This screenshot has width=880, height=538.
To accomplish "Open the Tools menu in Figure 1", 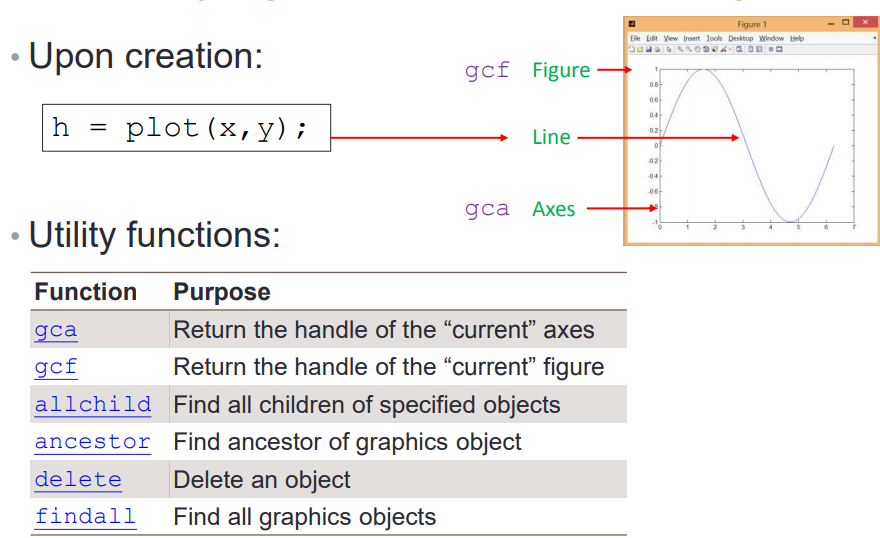I will coord(714,38).
